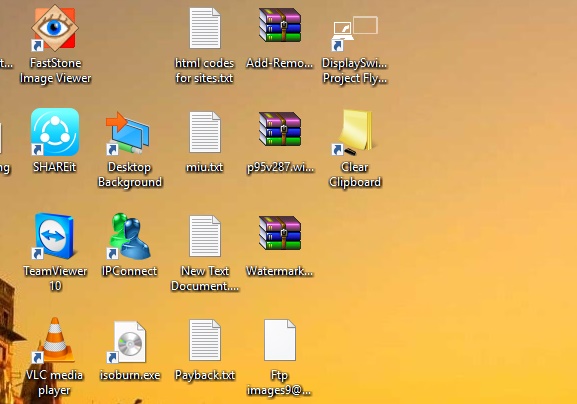Click the 'Clear Clipboard' label text
Image resolution: width=577 pixels, height=404 pixels.
coord(355,174)
